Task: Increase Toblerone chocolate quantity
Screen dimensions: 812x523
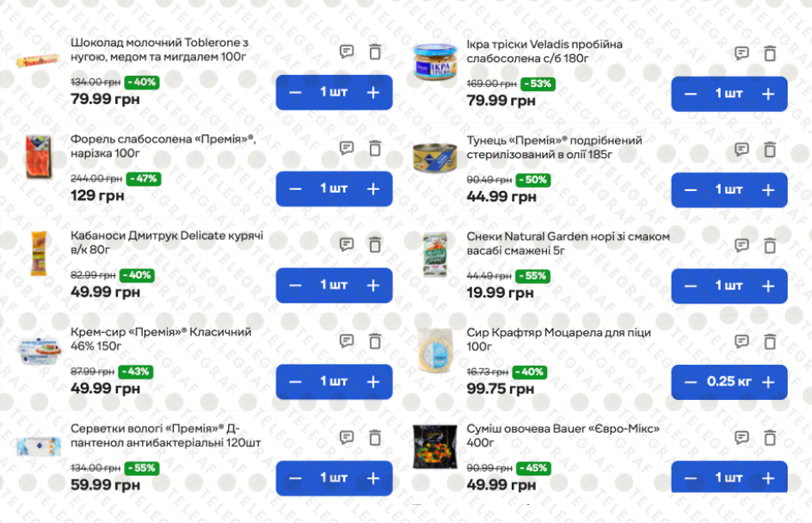Action: 372,92
